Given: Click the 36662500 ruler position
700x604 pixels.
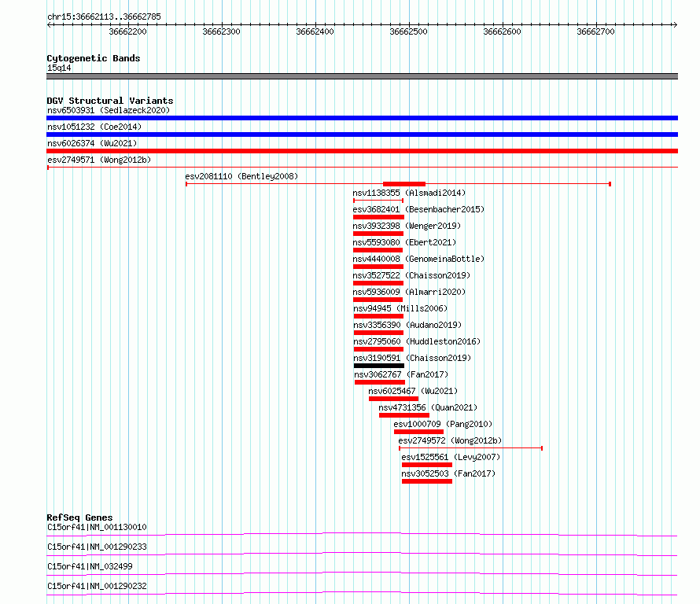Looking at the screenshot, I should coord(408,31).
